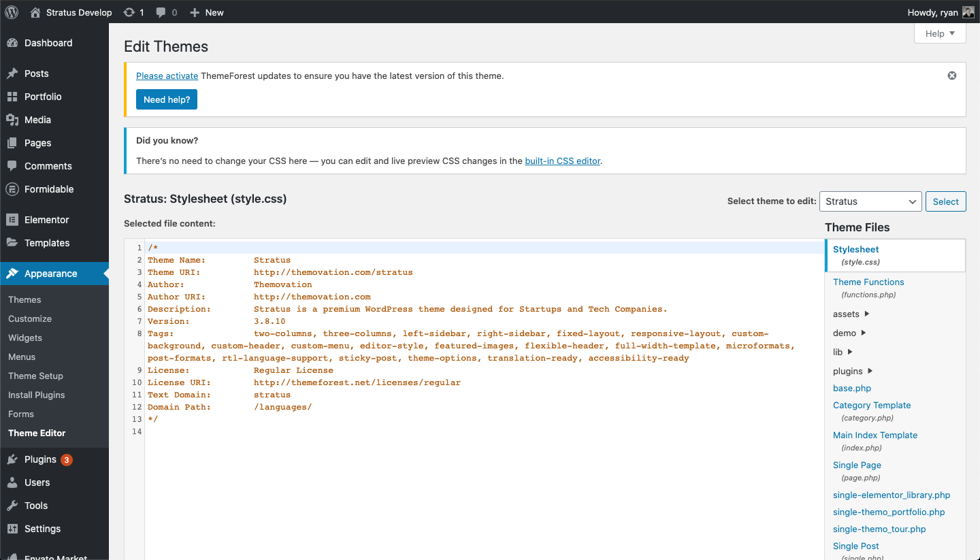980x560 pixels.
Task: Open the Forms submenu item
Action: coord(21,414)
